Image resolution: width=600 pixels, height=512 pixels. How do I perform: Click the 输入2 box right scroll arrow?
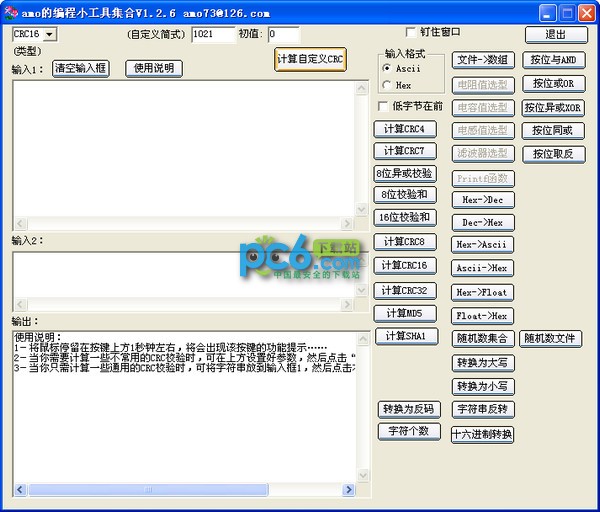(347, 305)
